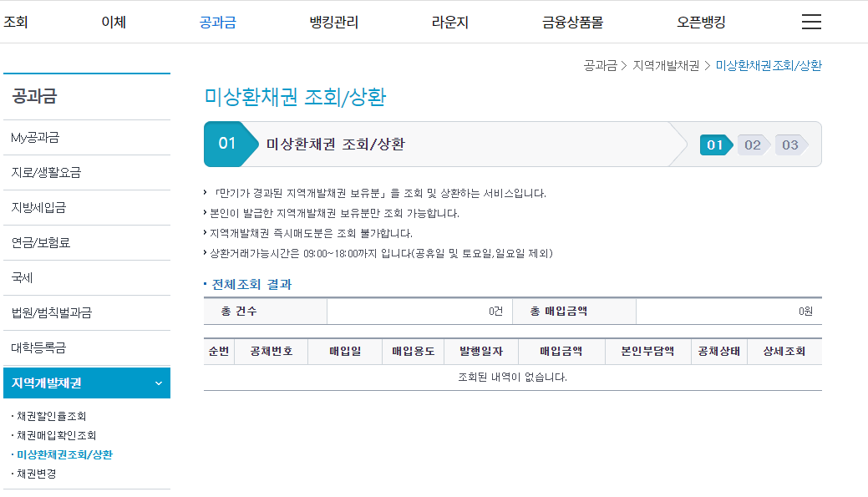Screen dimensions: 868x497
Task: Click step indicator 02 badge
Action: (x=753, y=145)
